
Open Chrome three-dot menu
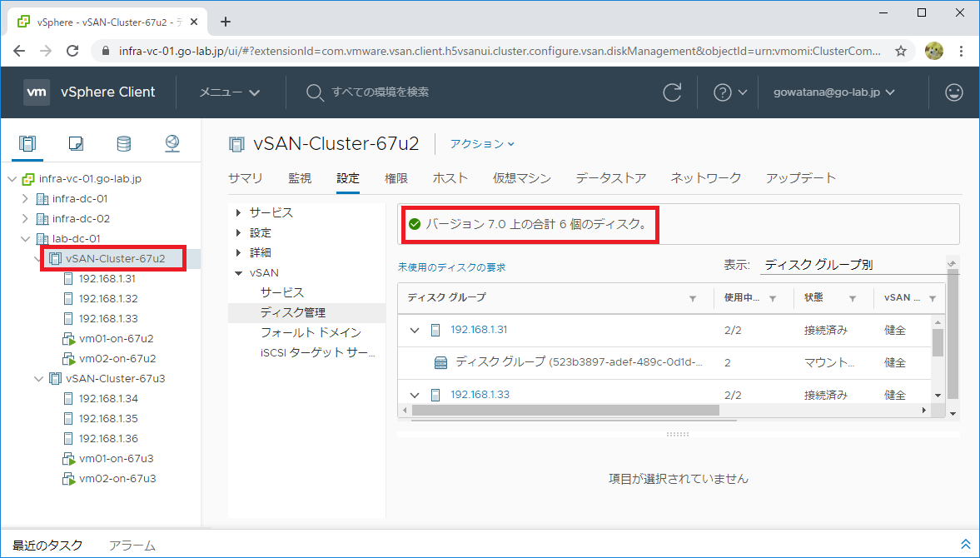pos(961,52)
